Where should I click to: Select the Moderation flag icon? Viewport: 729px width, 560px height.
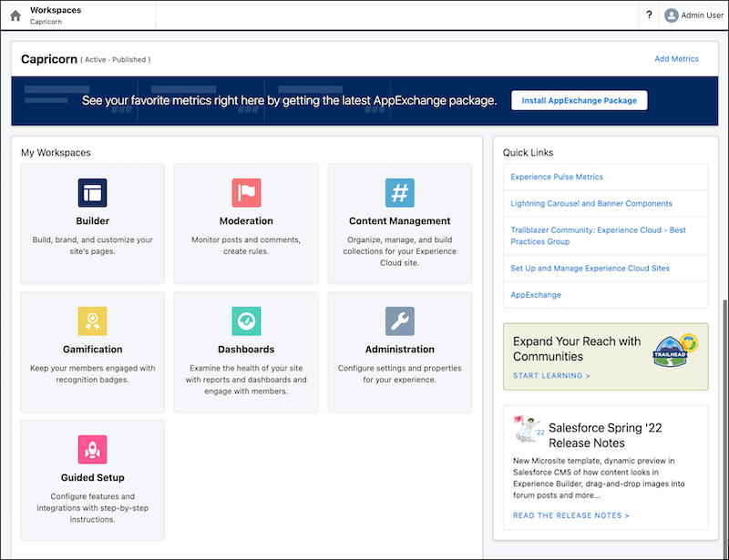[246, 192]
